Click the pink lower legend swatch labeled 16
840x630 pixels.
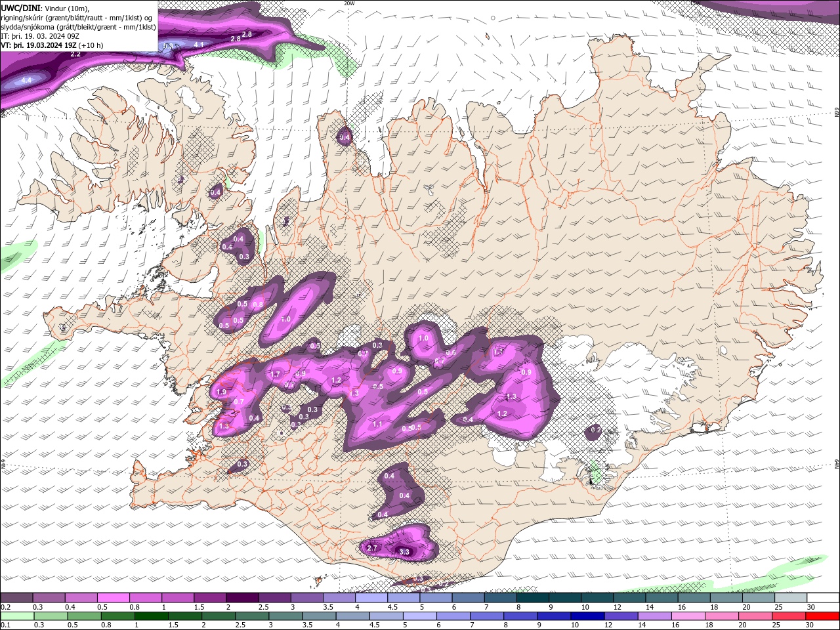click(x=687, y=616)
